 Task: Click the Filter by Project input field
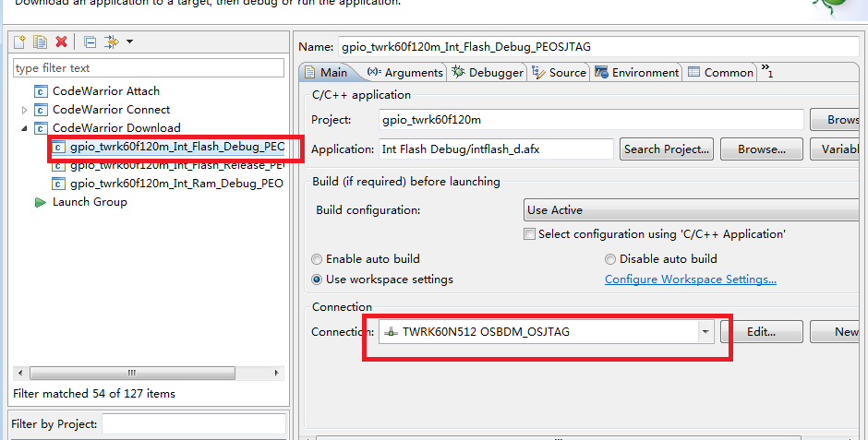click(x=194, y=424)
